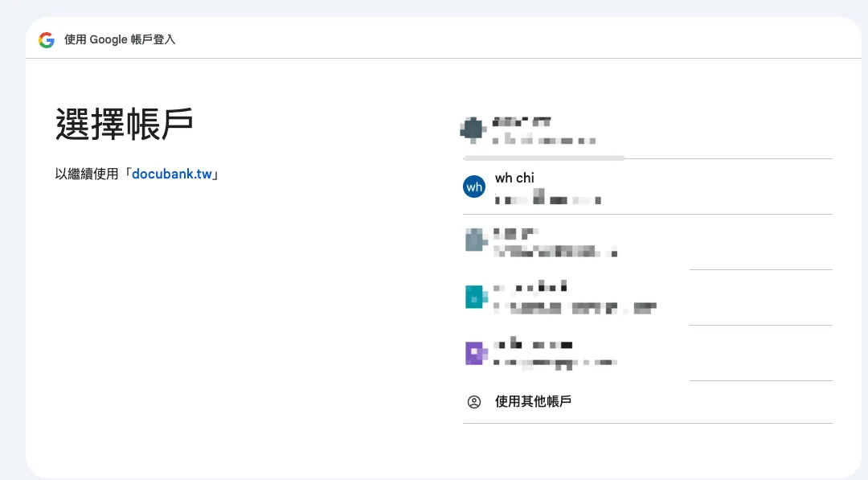868x480 pixels.
Task: Open the docubank.tw link
Action: click(x=172, y=174)
